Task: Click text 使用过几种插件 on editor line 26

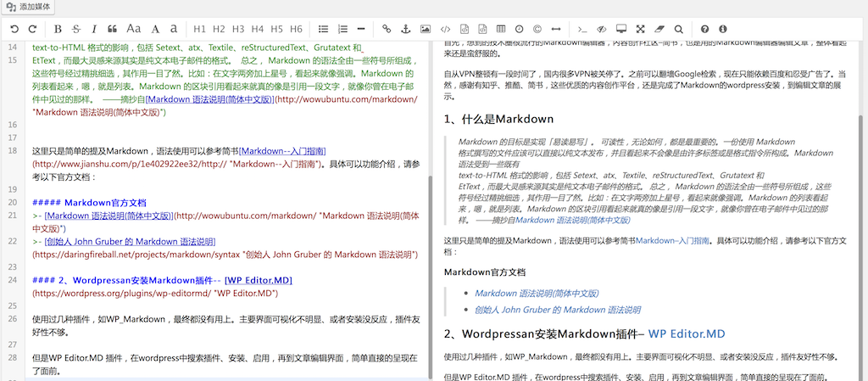Action: [61, 319]
